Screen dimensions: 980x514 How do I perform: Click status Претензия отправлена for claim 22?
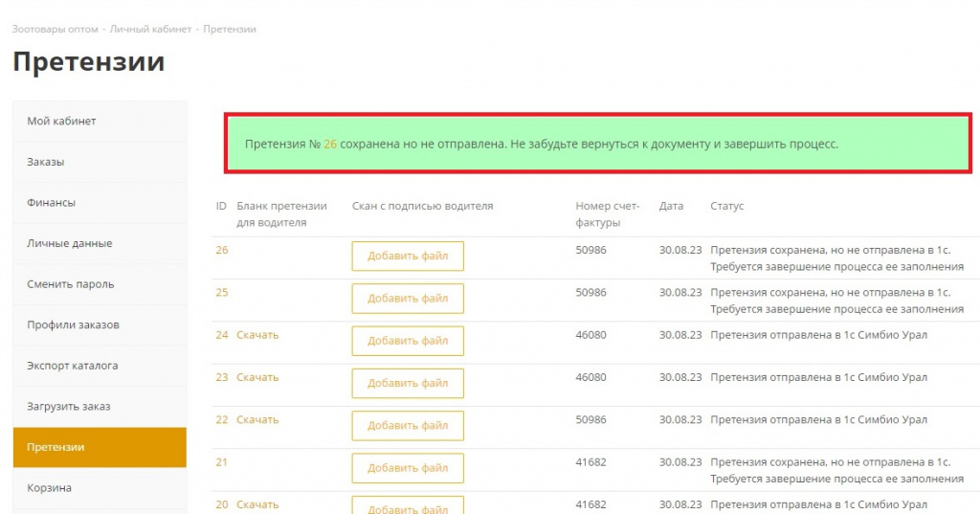pos(819,419)
